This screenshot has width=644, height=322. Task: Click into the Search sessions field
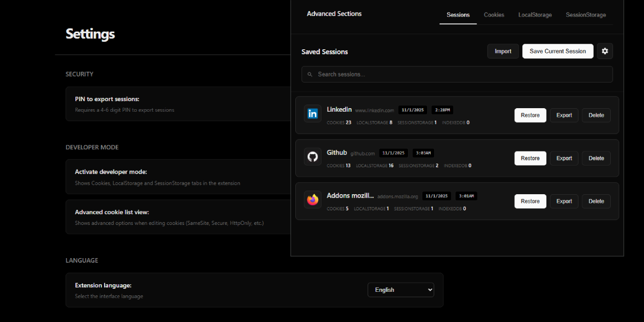click(x=457, y=74)
